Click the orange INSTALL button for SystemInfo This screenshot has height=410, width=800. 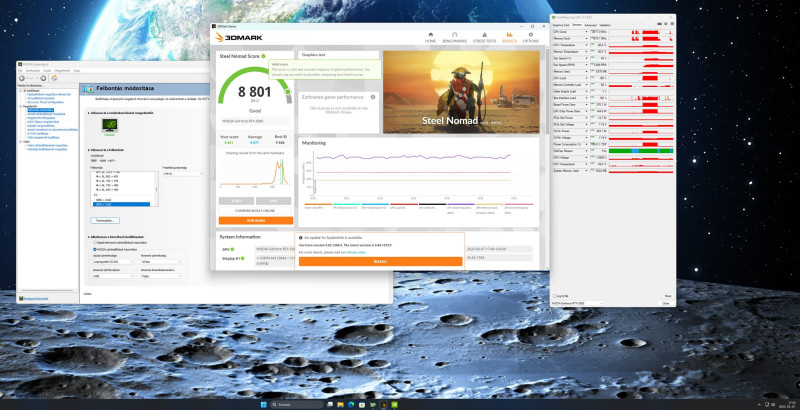point(380,261)
